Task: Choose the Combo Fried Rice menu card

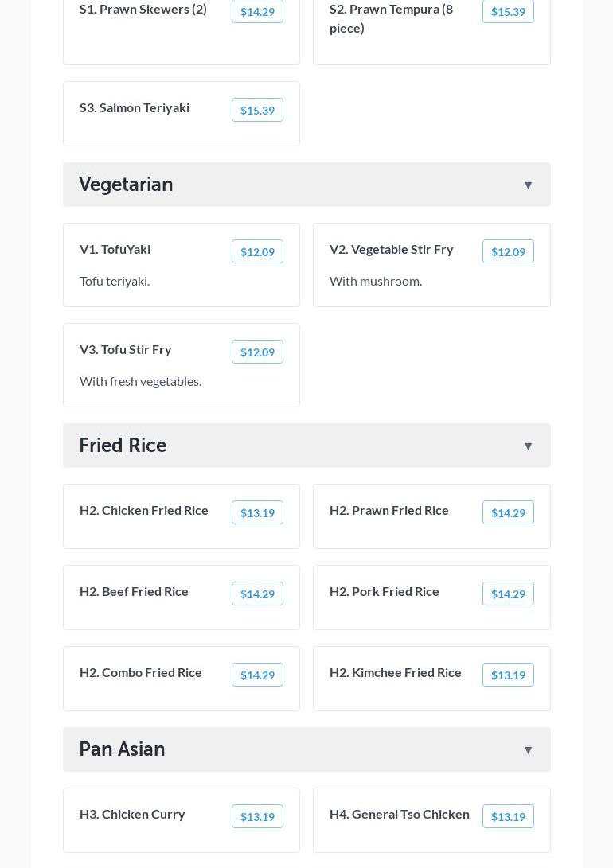Action: tap(181, 679)
